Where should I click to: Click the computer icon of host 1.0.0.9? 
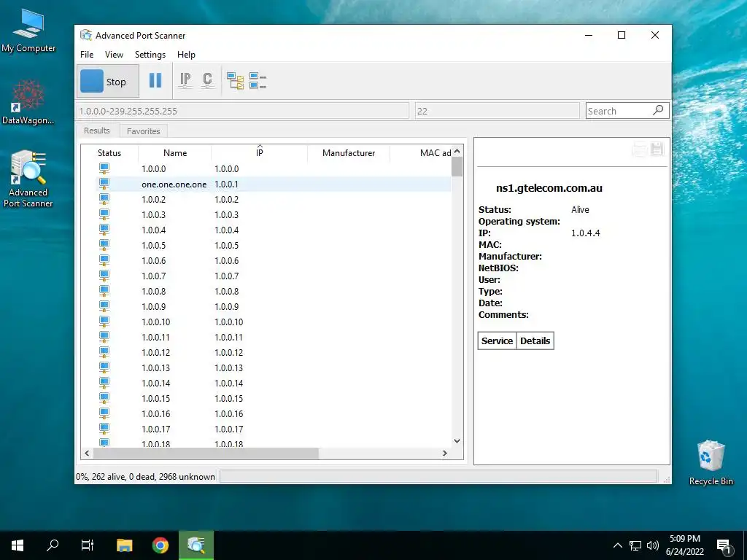pyautogui.click(x=104, y=306)
